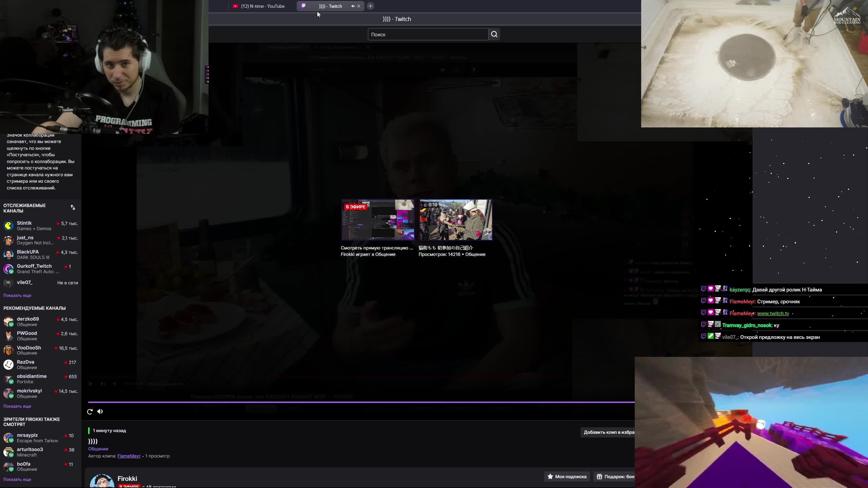The image size is (868, 488).
Task: Switch to the N-time YouTube tab
Action: [259, 6]
